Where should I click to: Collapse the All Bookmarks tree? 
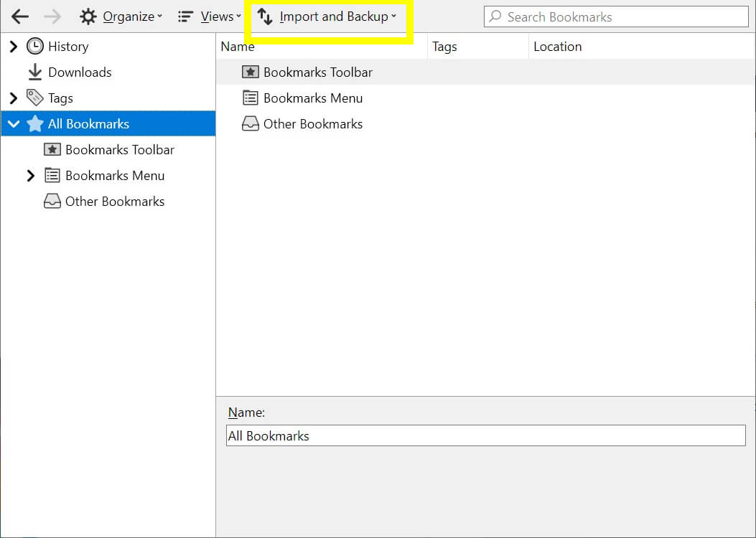[x=13, y=123]
